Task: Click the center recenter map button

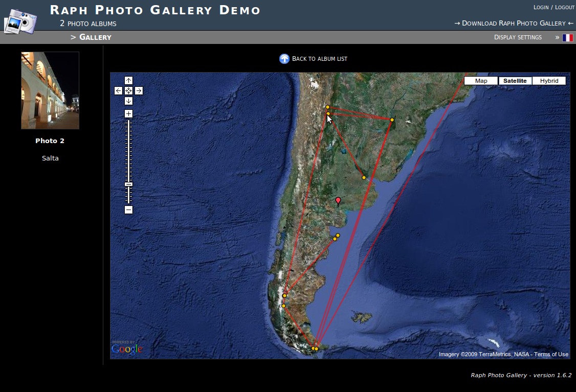Action: point(128,90)
